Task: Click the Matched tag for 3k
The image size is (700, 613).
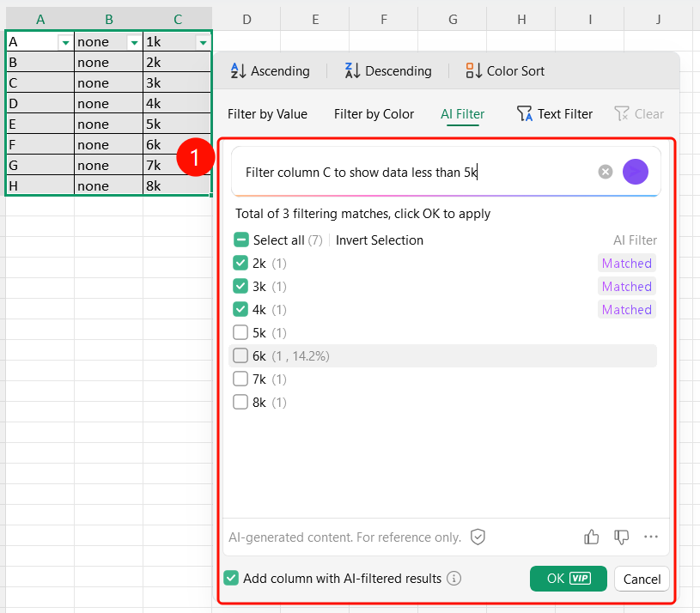Action: [x=627, y=287]
